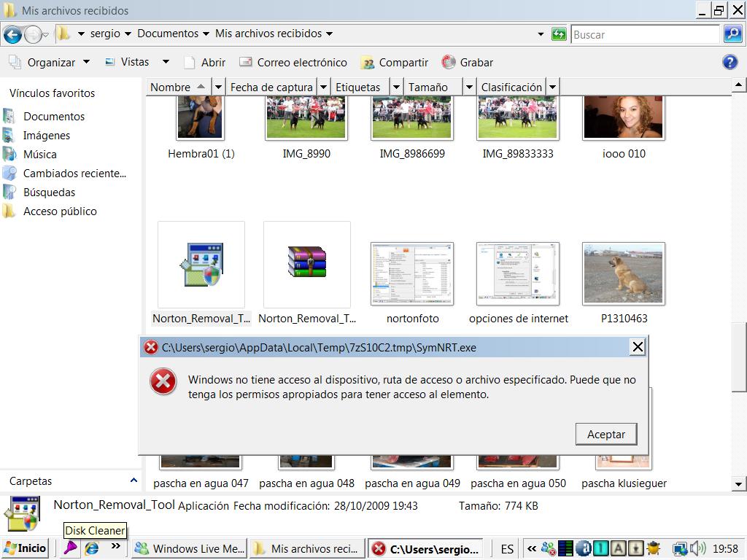Open the Nombre column filter dropdown
The image size is (747, 560).
(218, 87)
